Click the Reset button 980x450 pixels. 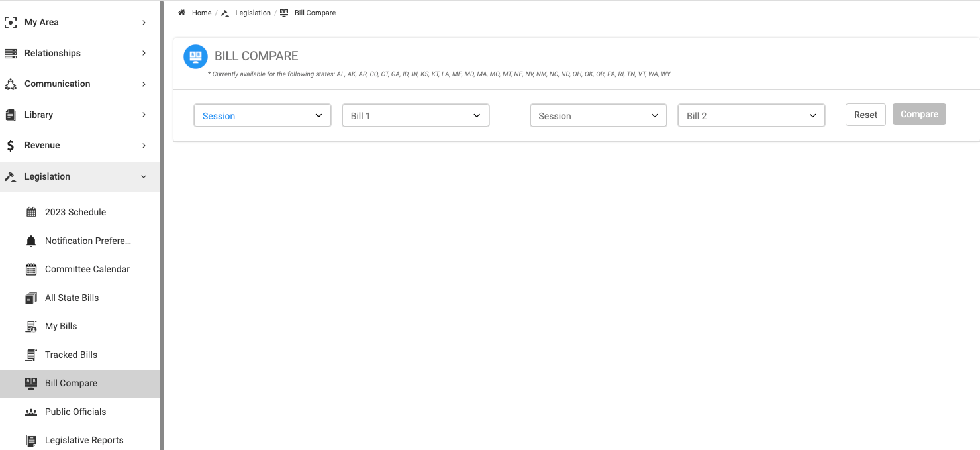pyautogui.click(x=865, y=115)
